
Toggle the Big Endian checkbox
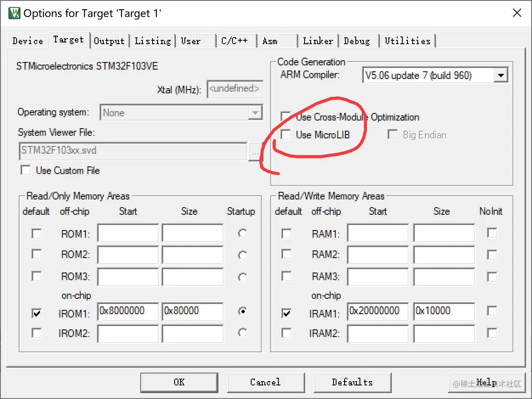coord(392,135)
